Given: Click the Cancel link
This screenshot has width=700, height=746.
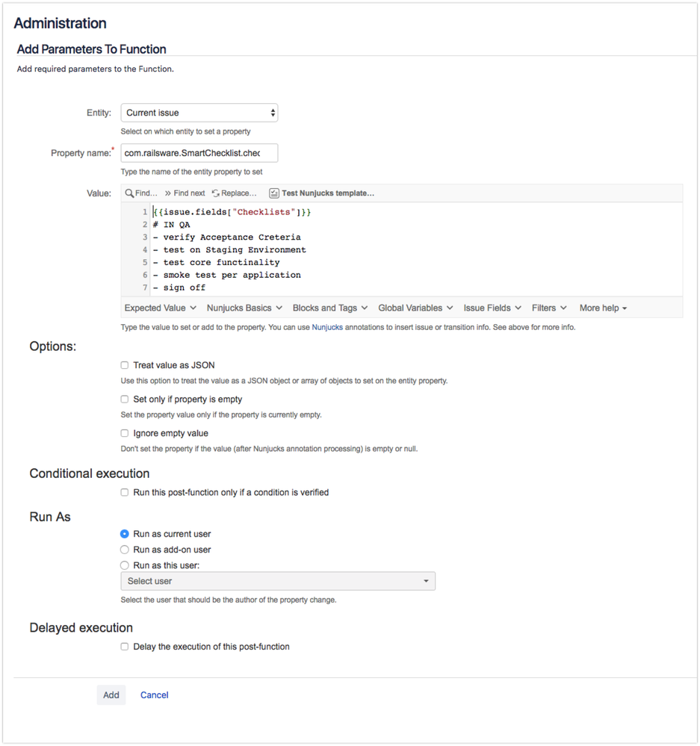Looking at the screenshot, I should tap(154, 695).
